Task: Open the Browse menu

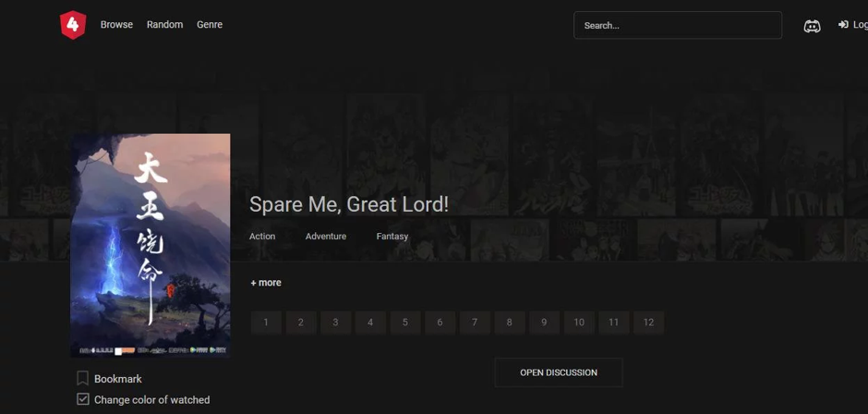Action: 116,24
